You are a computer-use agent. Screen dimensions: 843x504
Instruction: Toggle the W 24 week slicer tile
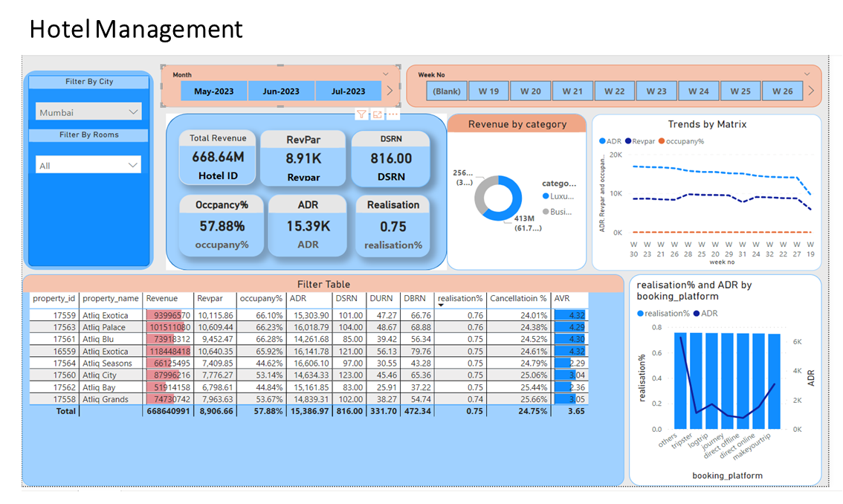(698, 91)
